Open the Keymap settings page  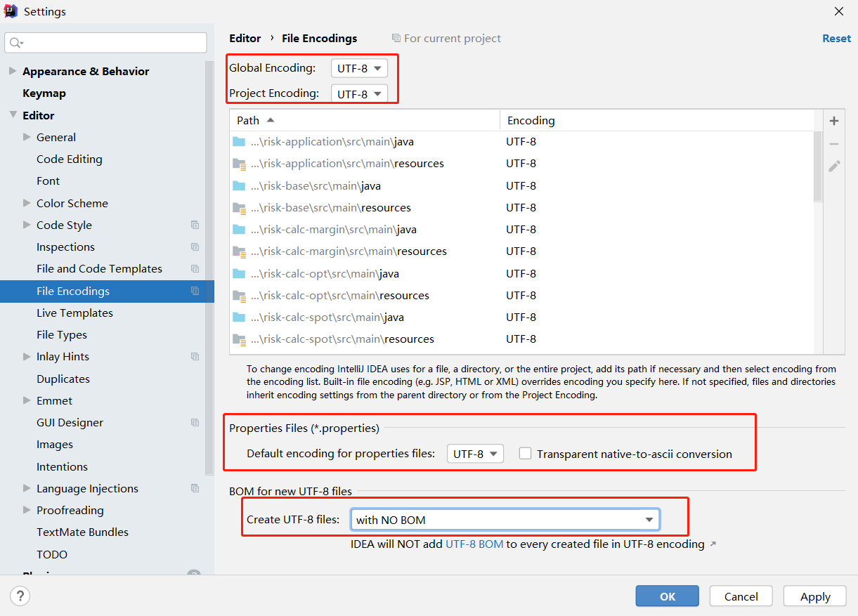(x=44, y=93)
